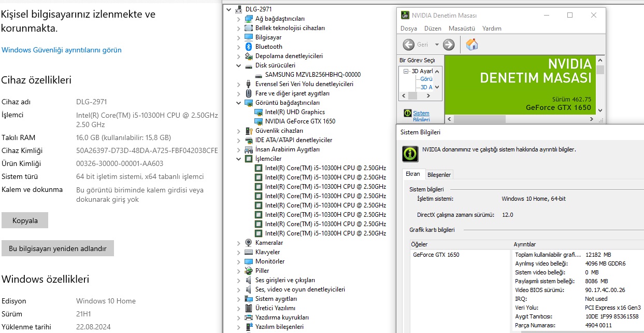This screenshot has height=333, width=644.
Task: Open the Masaüstü menu
Action: pos(462,29)
